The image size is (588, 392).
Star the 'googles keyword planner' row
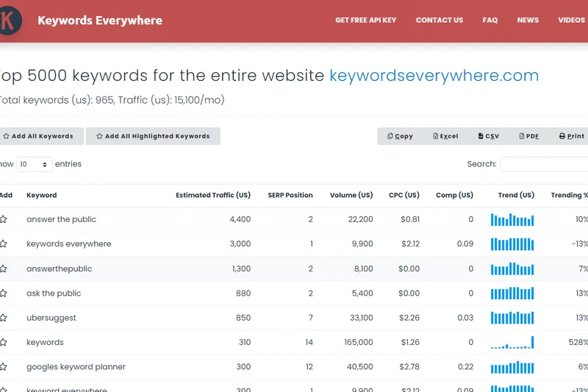(x=4, y=367)
